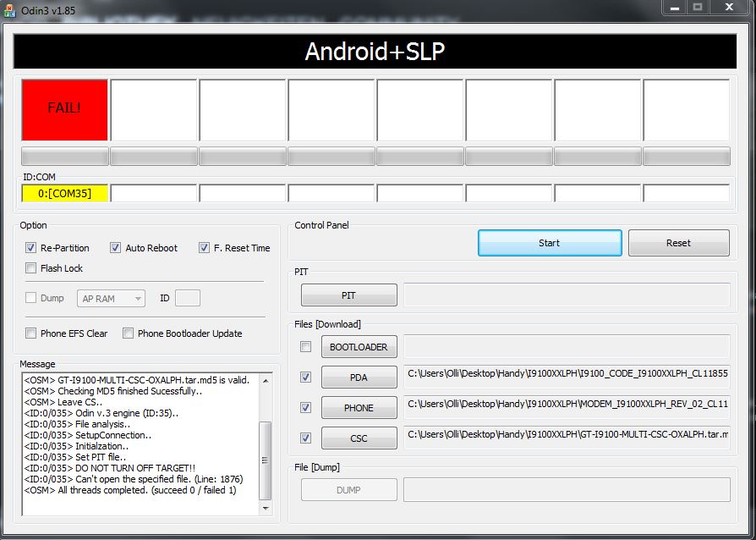Click the PIT file path field

click(567, 295)
